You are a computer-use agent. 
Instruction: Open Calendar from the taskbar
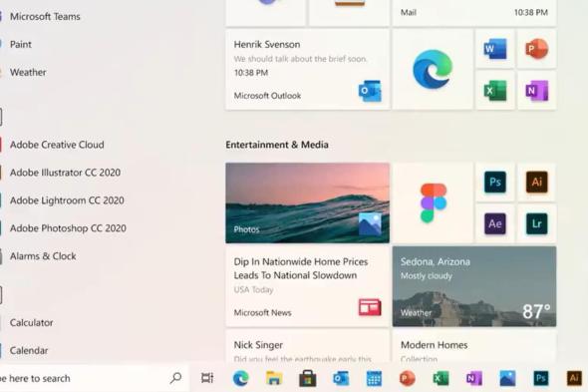tap(374, 378)
